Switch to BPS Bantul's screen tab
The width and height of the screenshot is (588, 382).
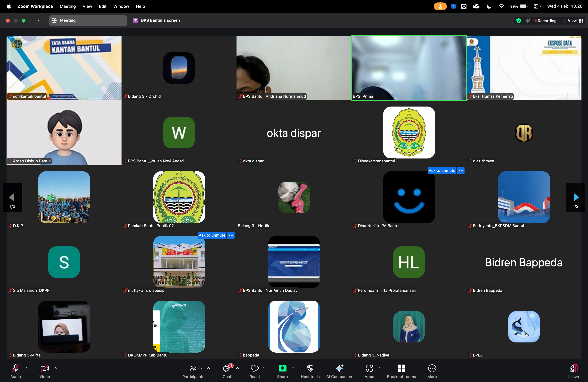[x=160, y=21]
